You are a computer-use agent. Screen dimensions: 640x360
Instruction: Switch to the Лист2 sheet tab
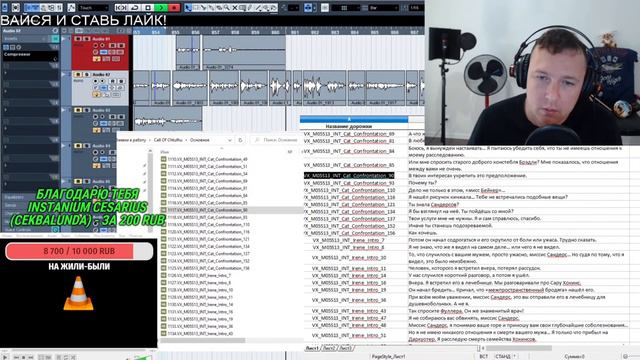click(x=329, y=348)
